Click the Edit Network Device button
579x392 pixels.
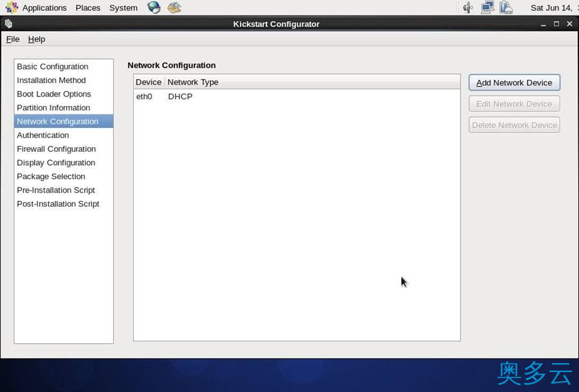[x=515, y=104]
